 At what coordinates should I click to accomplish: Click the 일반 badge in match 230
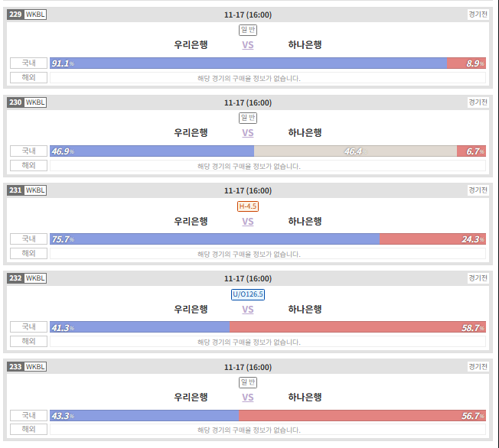click(248, 118)
